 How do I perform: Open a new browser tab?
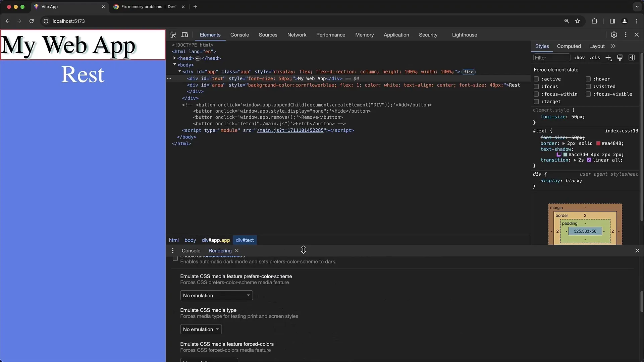point(195,7)
